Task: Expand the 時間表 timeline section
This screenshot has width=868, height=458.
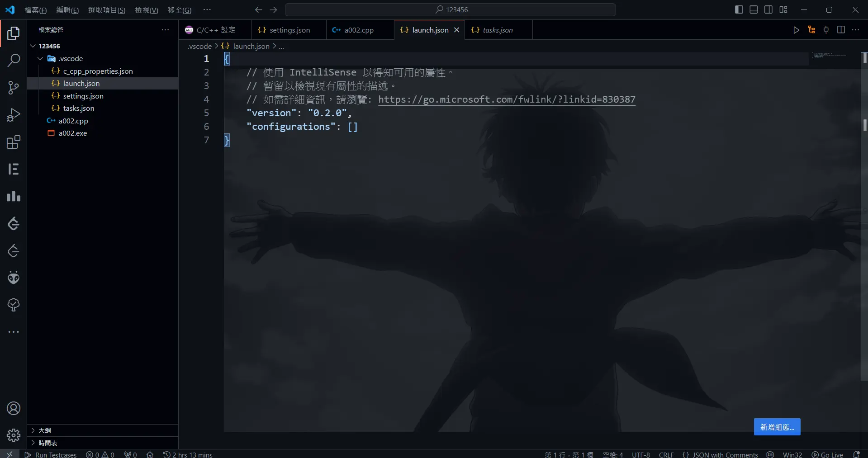Action: pyautogui.click(x=47, y=443)
